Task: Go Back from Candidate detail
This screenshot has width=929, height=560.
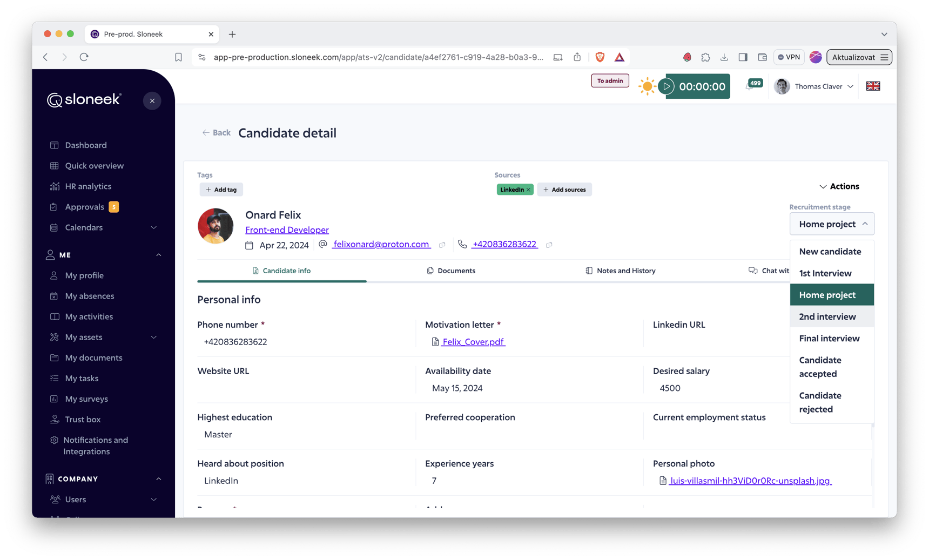Action: (x=216, y=133)
